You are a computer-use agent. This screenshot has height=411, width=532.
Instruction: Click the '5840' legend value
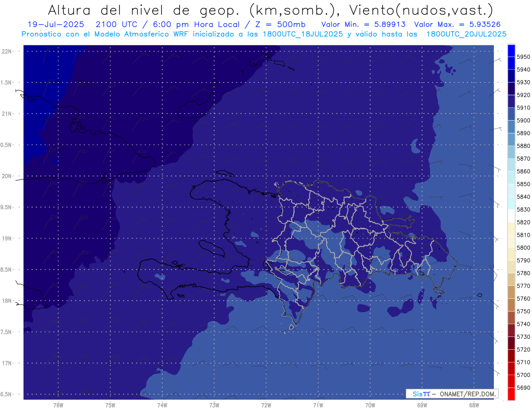tap(524, 196)
